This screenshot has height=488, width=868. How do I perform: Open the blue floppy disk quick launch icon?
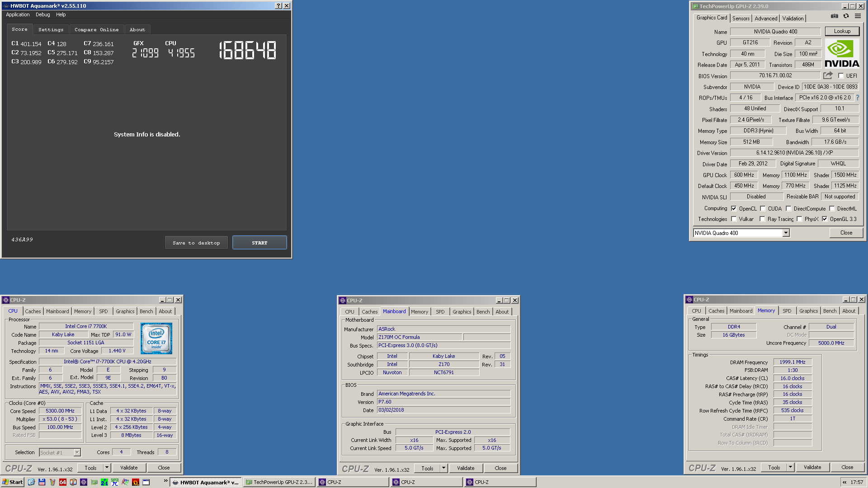point(42,482)
